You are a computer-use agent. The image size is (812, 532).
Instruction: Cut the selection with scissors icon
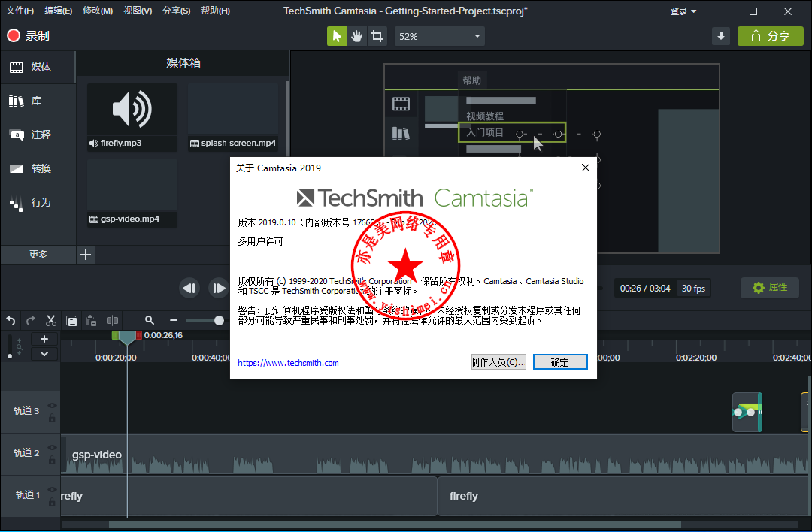pos(51,321)
